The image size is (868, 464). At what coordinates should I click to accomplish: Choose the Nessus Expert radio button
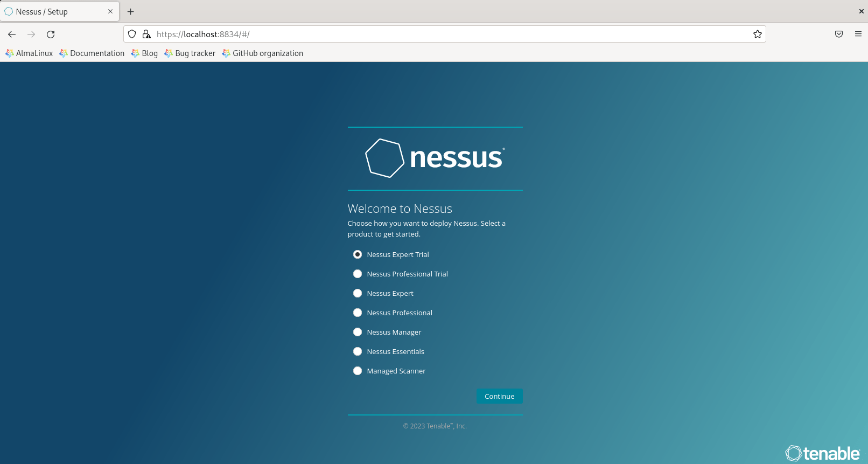(x=358, y=293)
